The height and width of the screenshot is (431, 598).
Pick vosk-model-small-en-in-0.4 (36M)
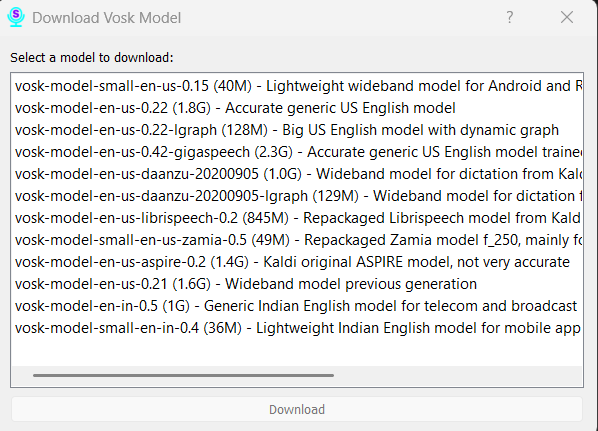click(297, 328)
